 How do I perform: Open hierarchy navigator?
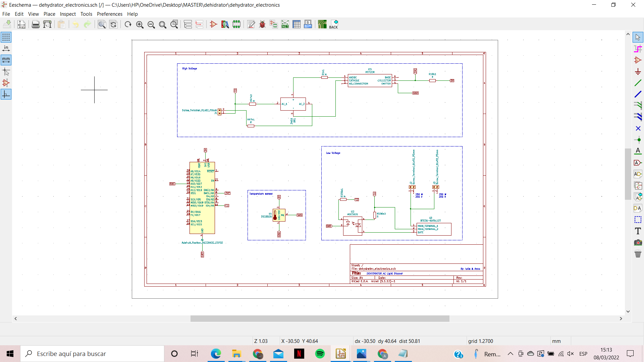pos(188,24)
